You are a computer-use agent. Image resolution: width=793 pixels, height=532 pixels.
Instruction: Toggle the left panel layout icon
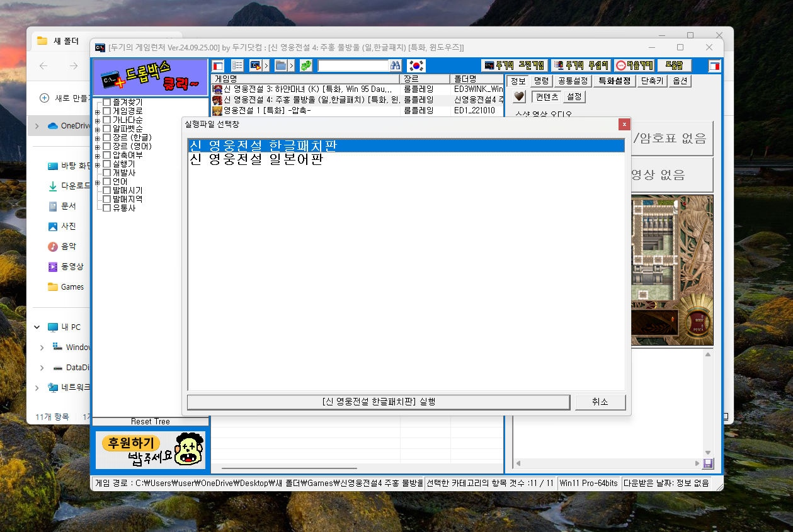point(218,66)
